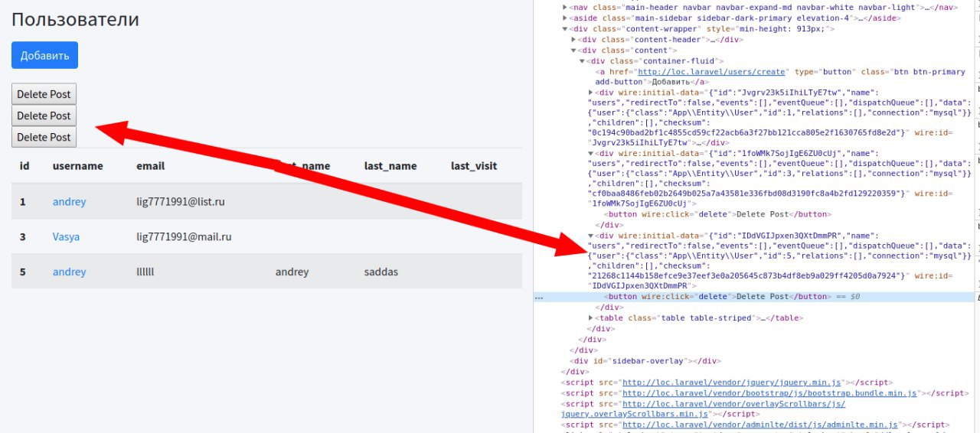Click the first_name value andrey in row 5

(x=292, y=272)
